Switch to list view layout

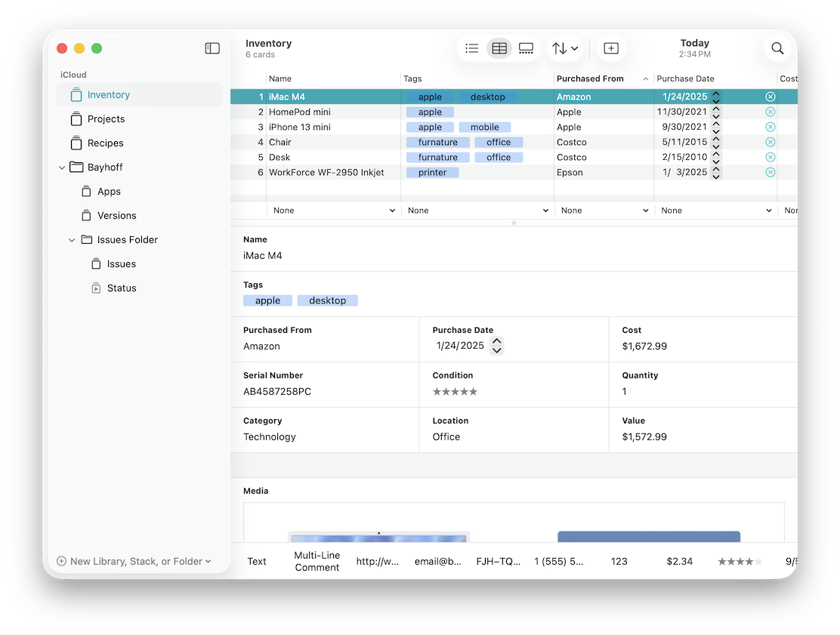tap(471, 48)
